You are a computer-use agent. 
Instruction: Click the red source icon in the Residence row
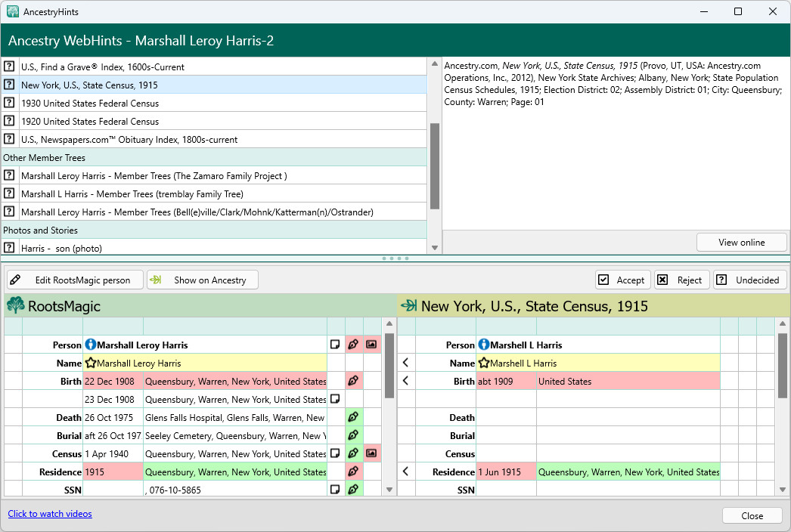coord(353,472)
